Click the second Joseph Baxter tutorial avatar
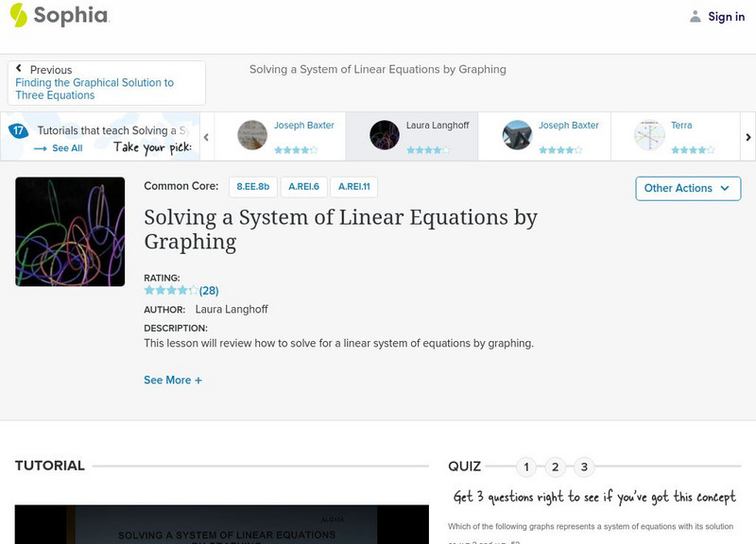The height and width of the screenshot is (544, 756). point(515,134)
